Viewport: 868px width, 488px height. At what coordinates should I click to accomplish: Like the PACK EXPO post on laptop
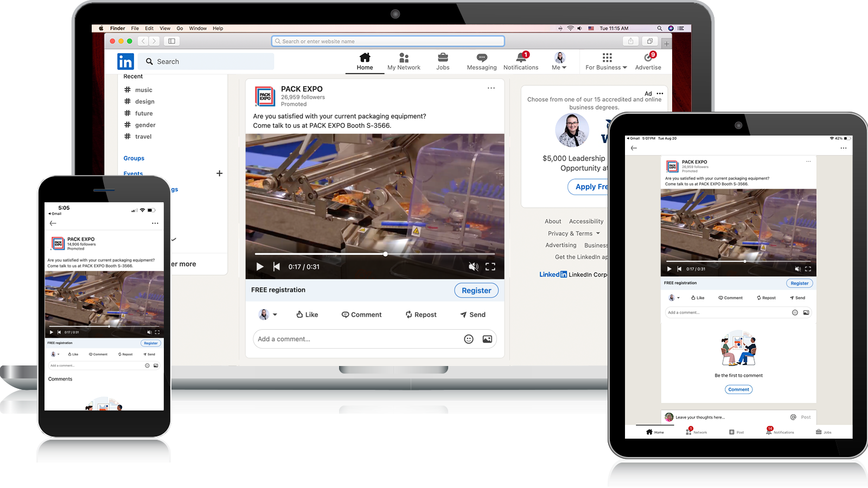[307, 314]
